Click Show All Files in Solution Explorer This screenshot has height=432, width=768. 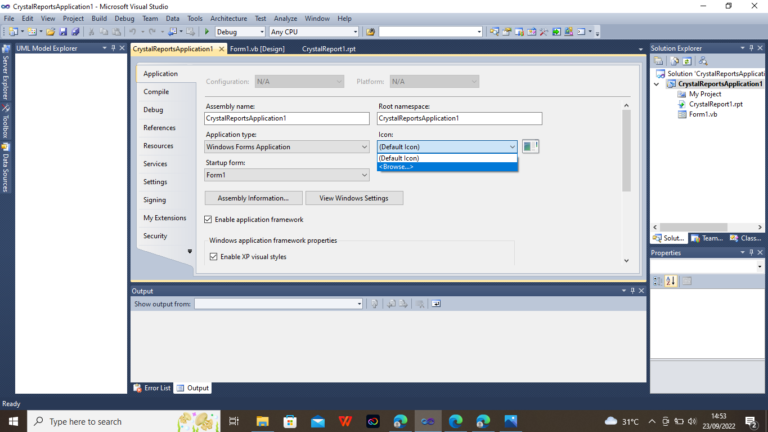(x=674, y=61)
